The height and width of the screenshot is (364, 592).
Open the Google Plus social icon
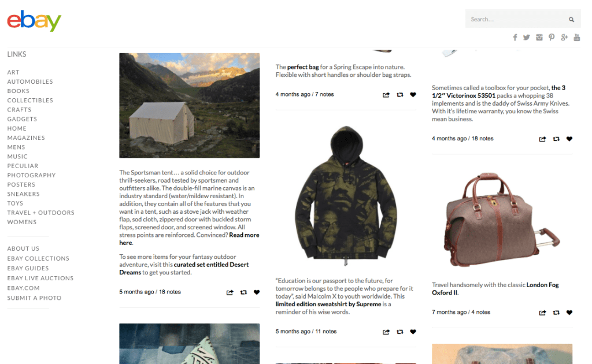tap(564, 38)
